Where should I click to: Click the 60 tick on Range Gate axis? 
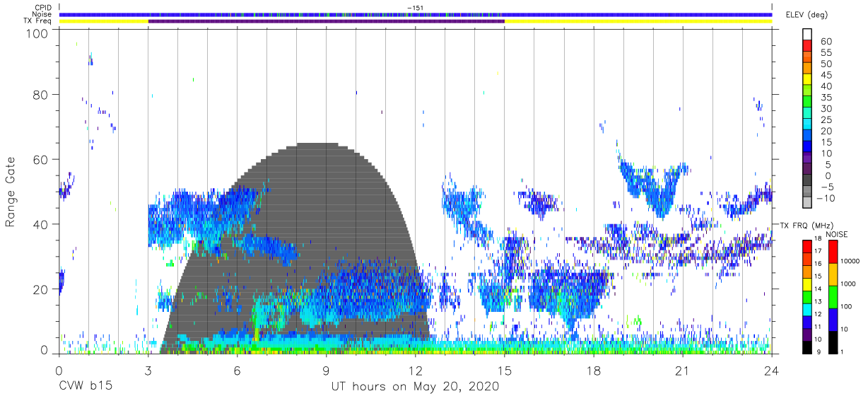[40, 159]
